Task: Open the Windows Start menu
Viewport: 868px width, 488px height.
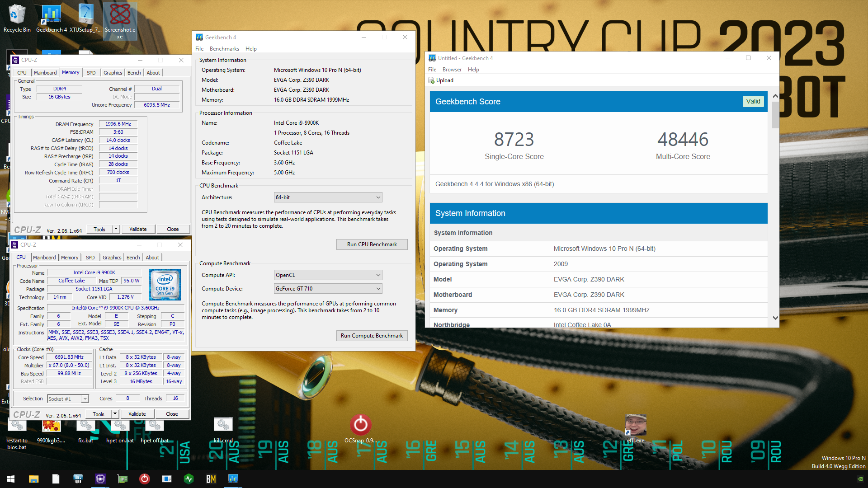Action: click(11, 479)
